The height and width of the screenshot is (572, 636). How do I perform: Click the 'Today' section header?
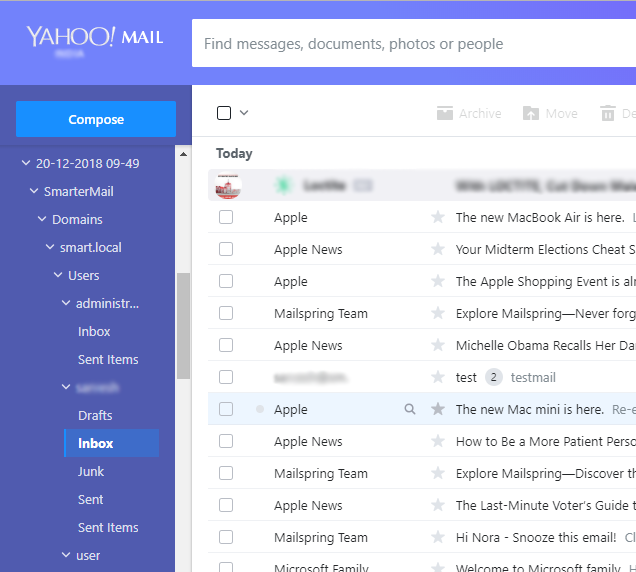coord(234,153)
